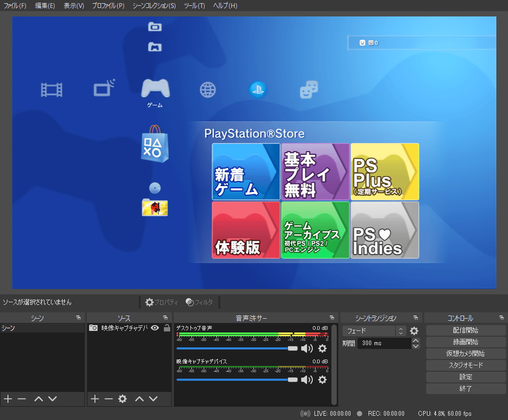Open 映像キャプチャデバイス audio settings gear

(322, 380)
